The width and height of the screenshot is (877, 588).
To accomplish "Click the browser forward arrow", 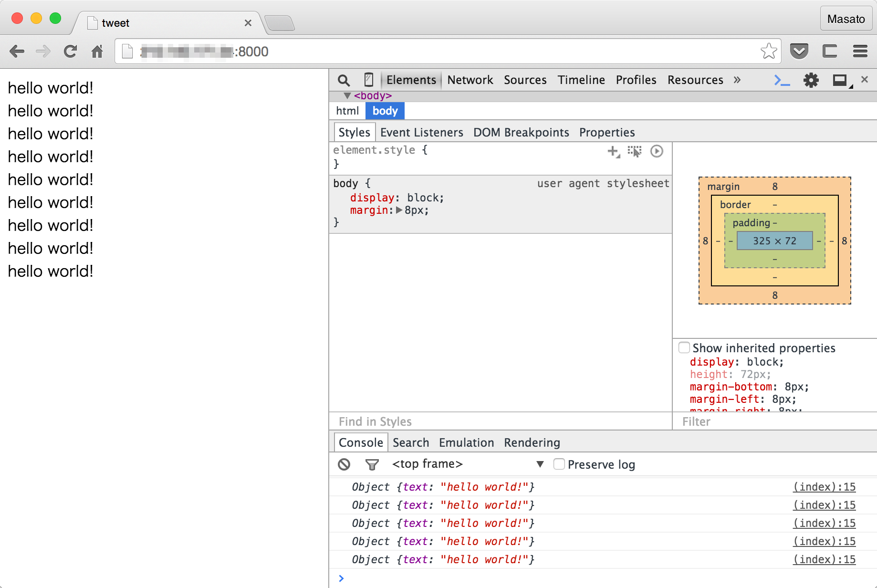I will [x=43, y=51].
